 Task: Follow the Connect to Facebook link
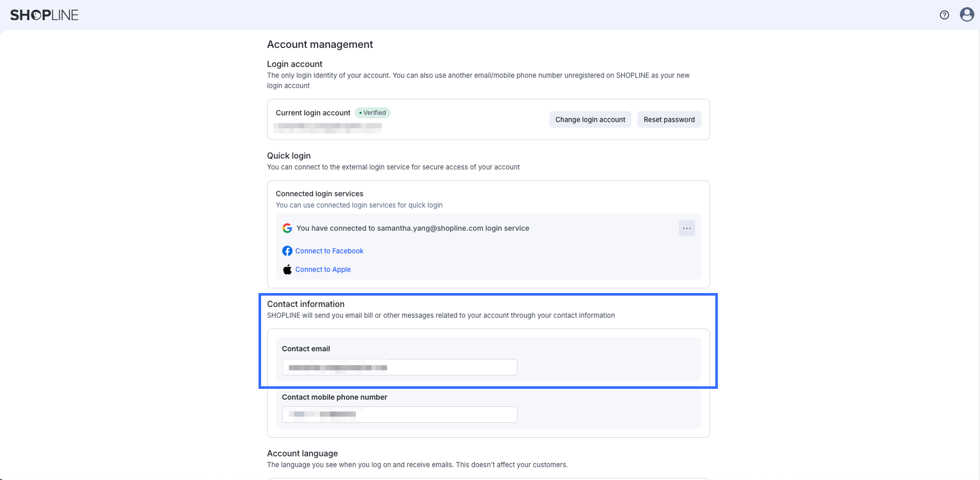coord(329,251)
